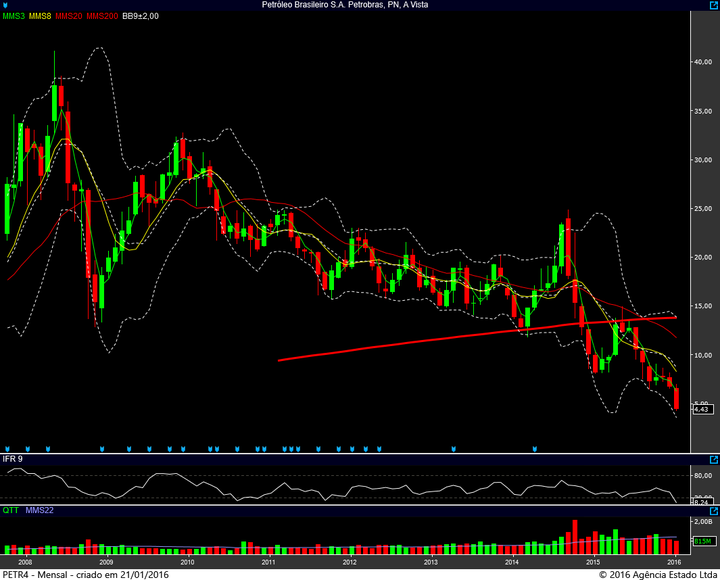Viewport: 720px width, 580px height.
Task: Click the 25,00 price axis label
Action: click(x=703, y=208)
